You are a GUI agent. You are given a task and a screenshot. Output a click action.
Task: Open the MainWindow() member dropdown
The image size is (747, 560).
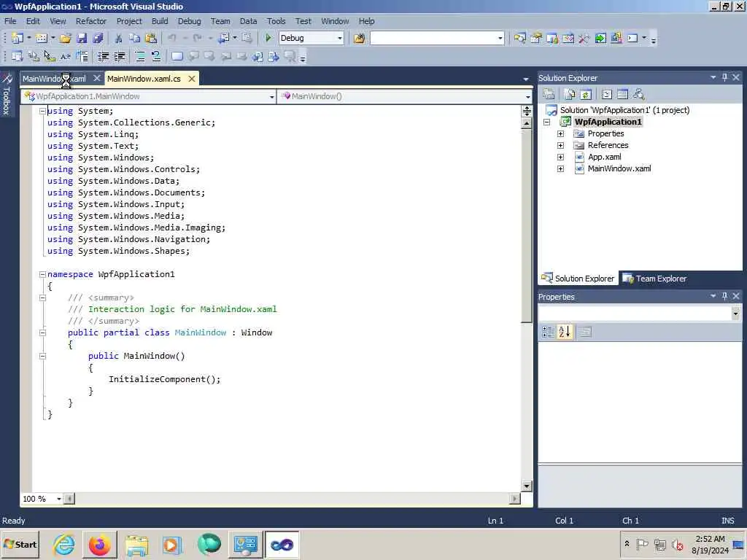pos(527,97)
